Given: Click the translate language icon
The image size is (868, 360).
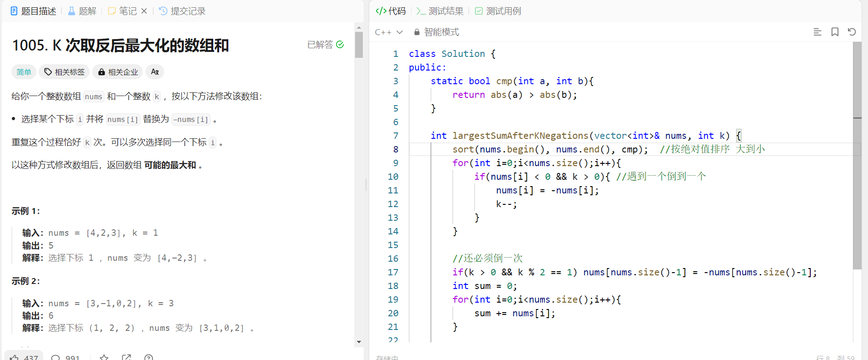Looking at the screenshot, I should 155,72.
